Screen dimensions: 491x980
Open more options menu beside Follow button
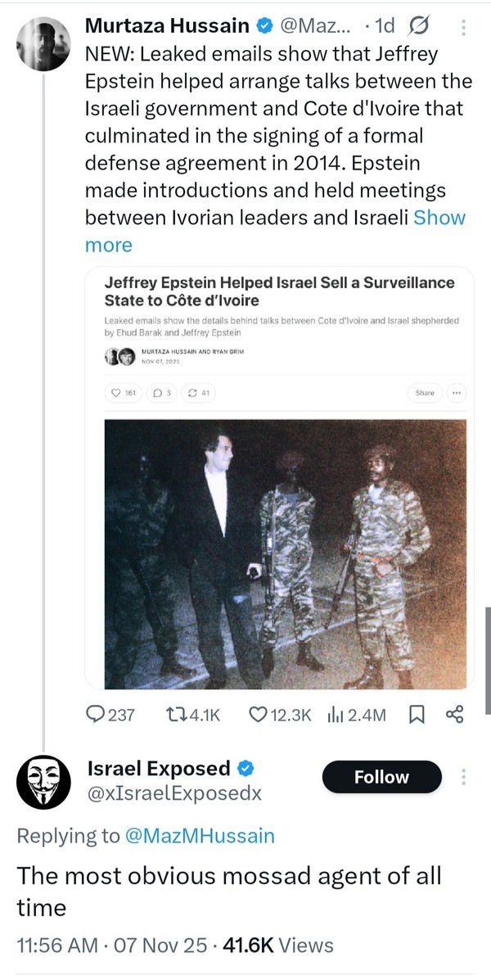tap(464, 777)
